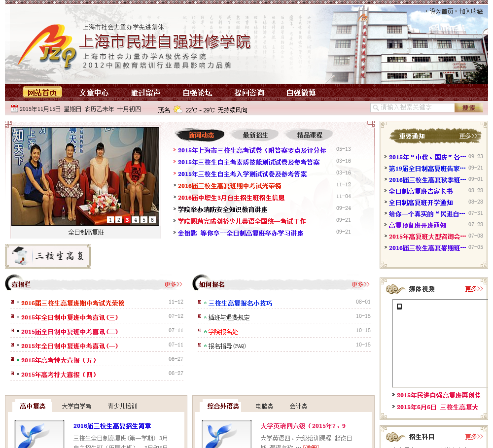Switch to 会计类 tab
The height and width of the screenshot is (448, 493).
click(298, 406)
